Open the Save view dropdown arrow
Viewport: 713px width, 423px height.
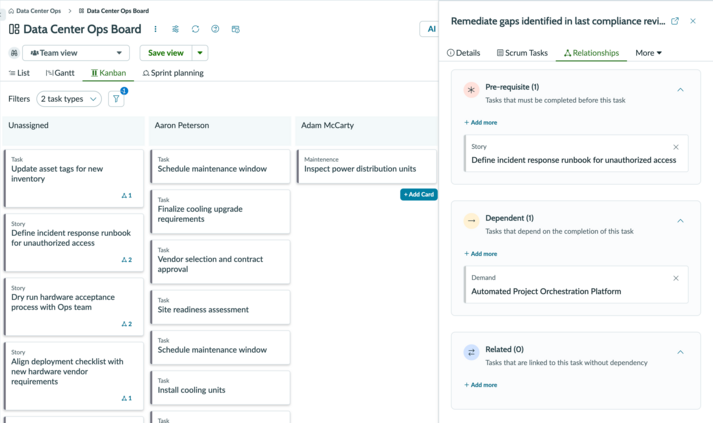[200, 53]
